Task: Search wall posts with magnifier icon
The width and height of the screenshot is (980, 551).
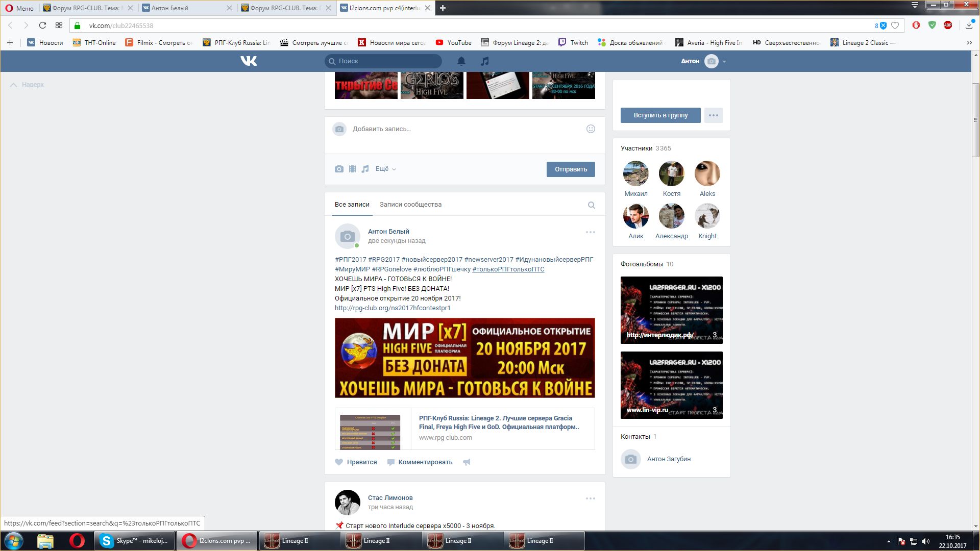Action: 591,205
